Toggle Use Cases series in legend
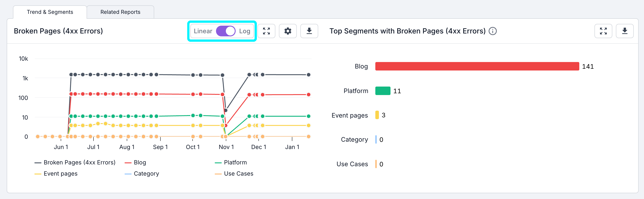 pyautogui.click(x=238, y=174)
